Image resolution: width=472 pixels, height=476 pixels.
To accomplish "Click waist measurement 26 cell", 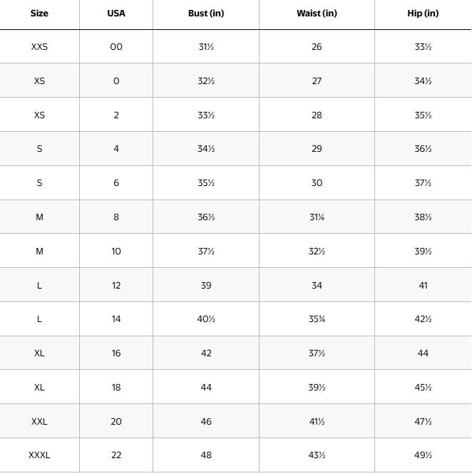I will tap(317, 47).
